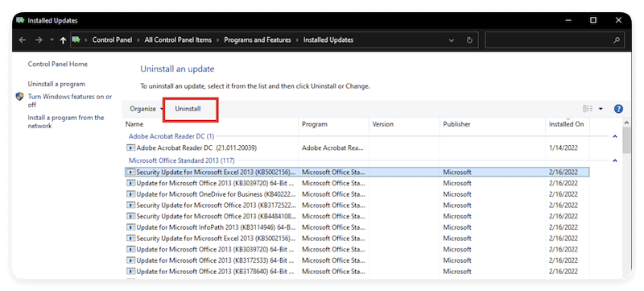Click the icon beside KB3172533 update
The height and width of the screenshot is (291, 644).
130,260
